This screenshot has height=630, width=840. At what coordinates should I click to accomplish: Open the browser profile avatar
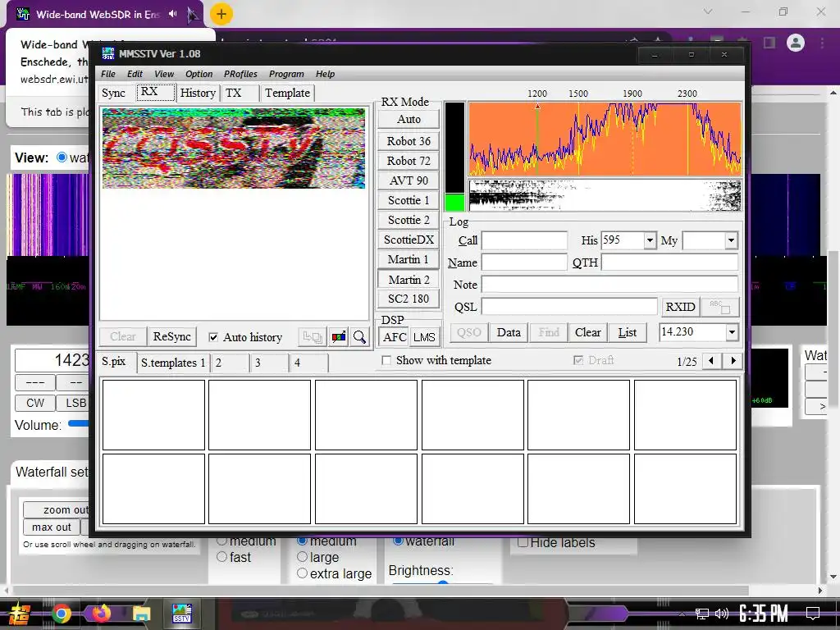point(795,43)
